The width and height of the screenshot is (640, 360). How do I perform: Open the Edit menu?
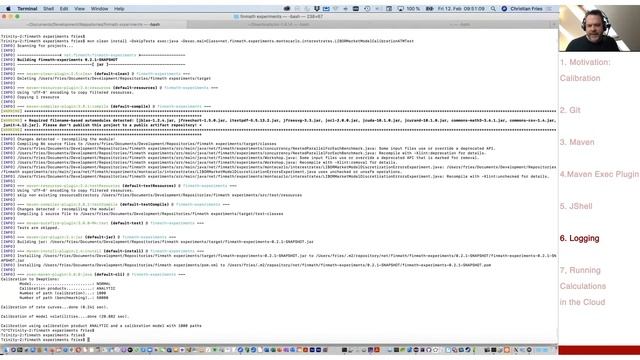[x=64, y=9]
